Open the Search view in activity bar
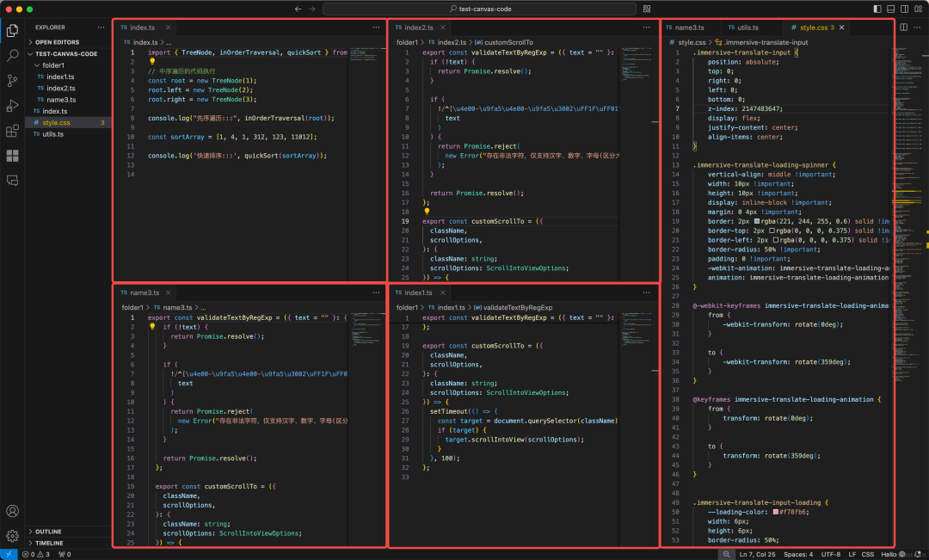This screenshot has height=560, width=929. (12, 56)
